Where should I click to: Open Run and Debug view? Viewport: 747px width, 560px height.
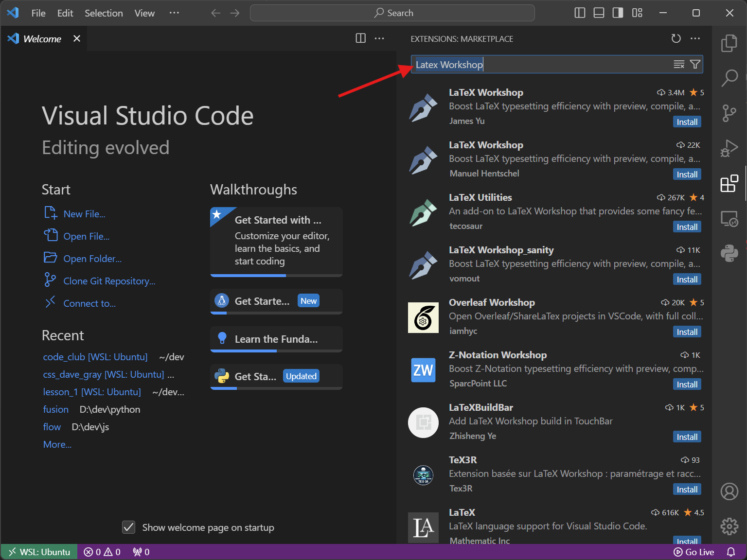tap(729, 148)
